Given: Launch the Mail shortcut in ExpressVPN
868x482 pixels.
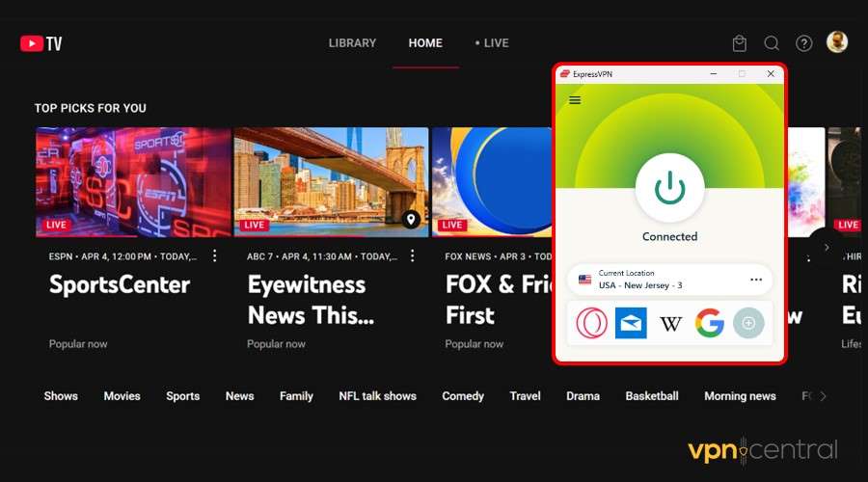Looking at the screenshot, I should coord(631,323).
